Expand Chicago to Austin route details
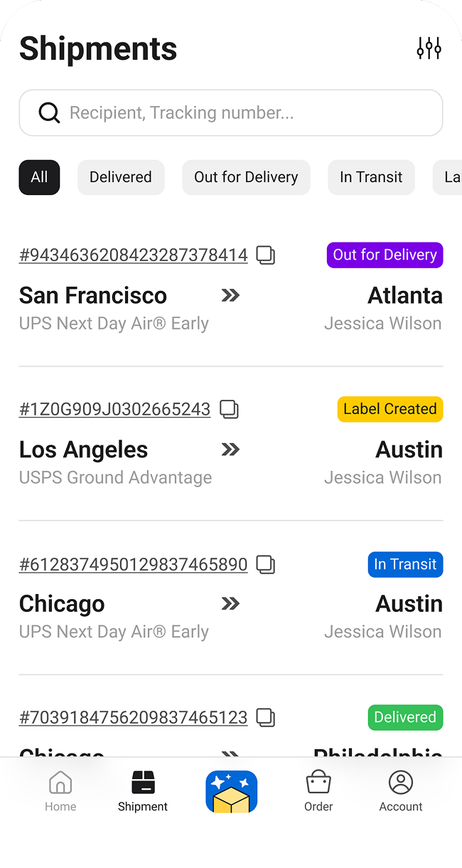Viewport: 462px width, 868px height. coord(229,603)
